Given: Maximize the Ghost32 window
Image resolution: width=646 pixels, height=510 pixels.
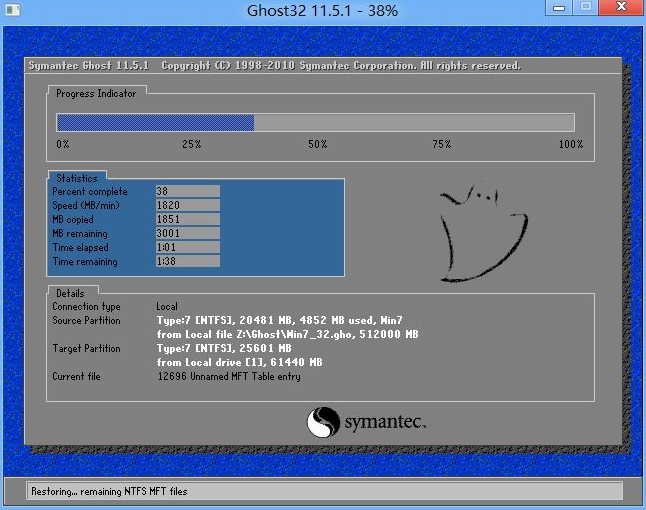Looking at the screenshot, I should 585,9.
